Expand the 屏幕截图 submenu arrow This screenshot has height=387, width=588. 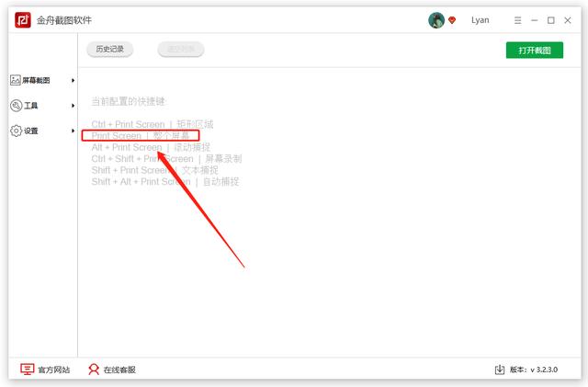73,81
